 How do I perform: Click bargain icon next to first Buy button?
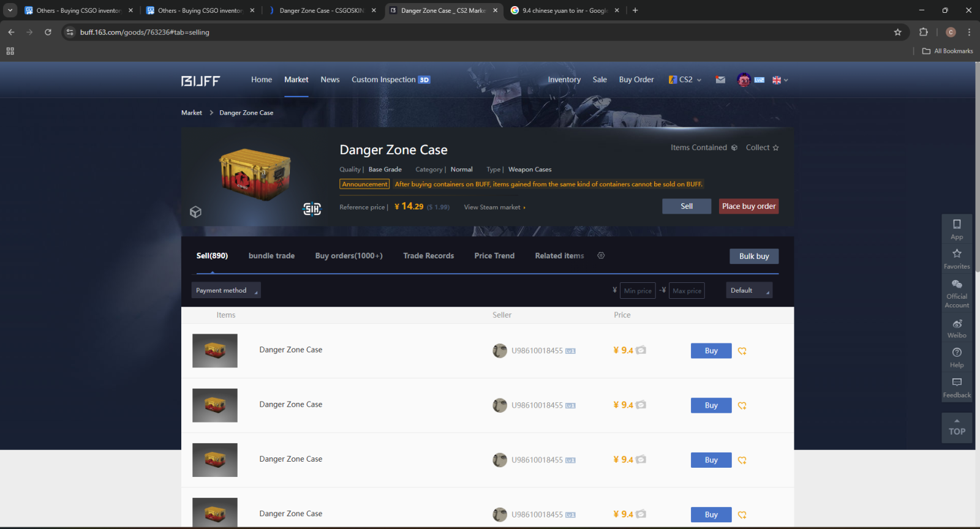point(742,351)
